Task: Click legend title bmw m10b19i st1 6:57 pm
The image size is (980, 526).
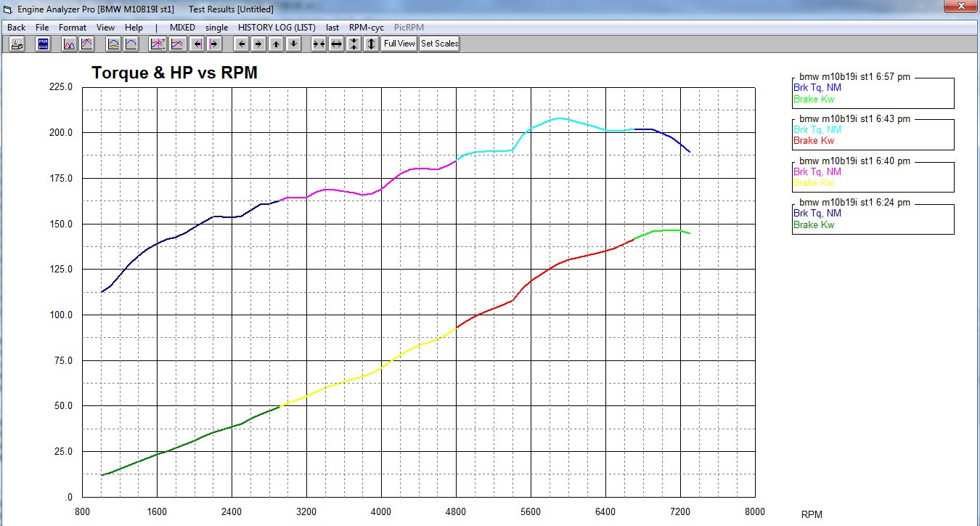Action: click(854, 77)
